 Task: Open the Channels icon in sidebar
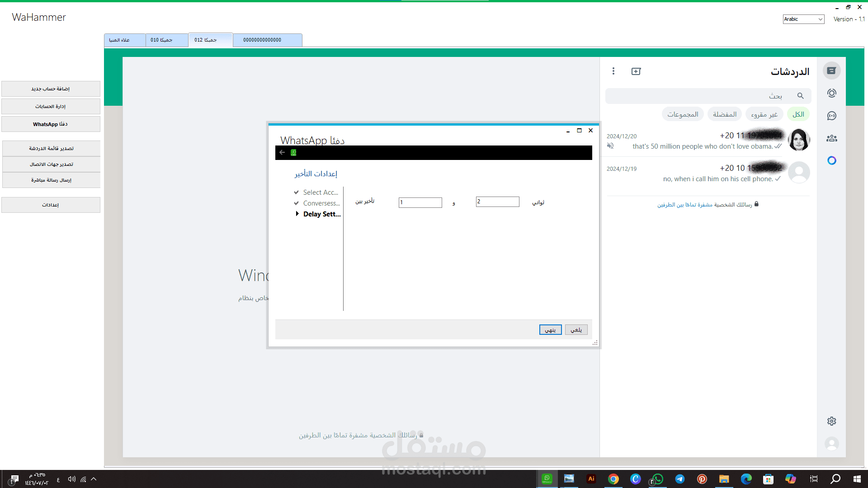click(x=831, y=116)
